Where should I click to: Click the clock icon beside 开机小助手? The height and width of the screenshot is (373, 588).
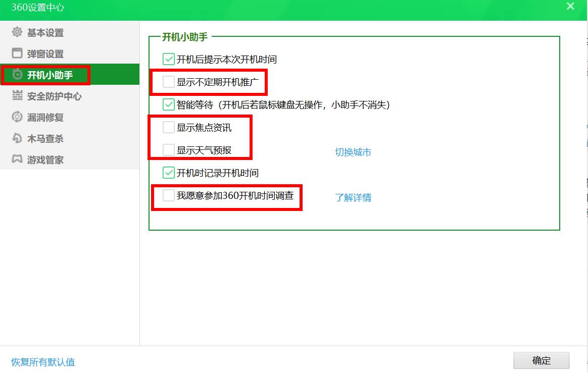pos(17,75)
